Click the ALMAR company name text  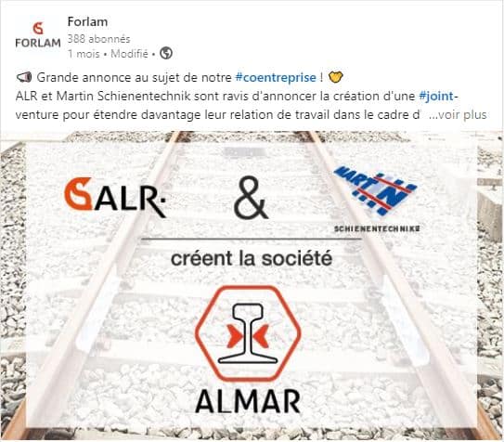pos(248,401)
